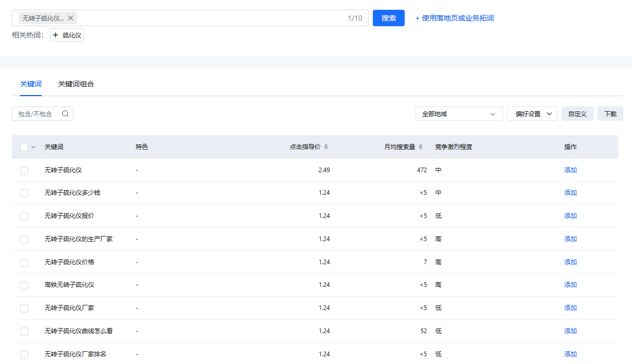Screen dimensions: 632x364
Task: Sort by 点击指导价 arrows icon
Action: (326, 147)
